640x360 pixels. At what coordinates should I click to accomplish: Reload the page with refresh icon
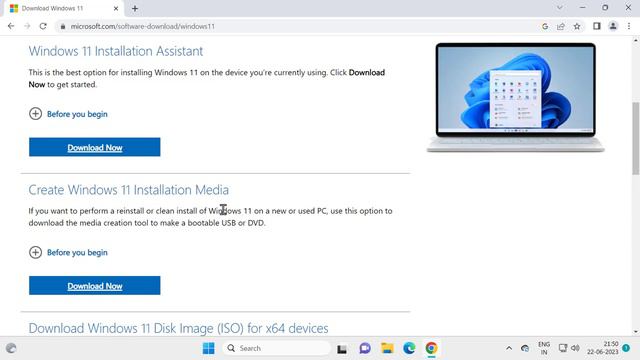click(43, 26)
